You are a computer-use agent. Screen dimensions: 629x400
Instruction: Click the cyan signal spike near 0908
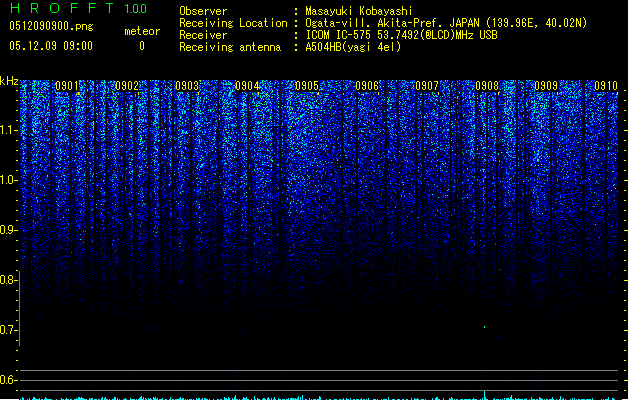(x=485, y=395)
